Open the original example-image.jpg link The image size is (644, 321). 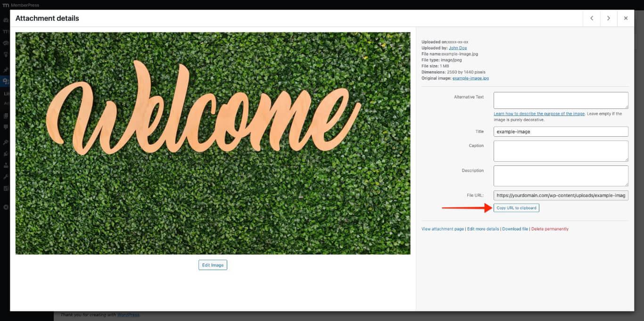(x=471, y=78)
